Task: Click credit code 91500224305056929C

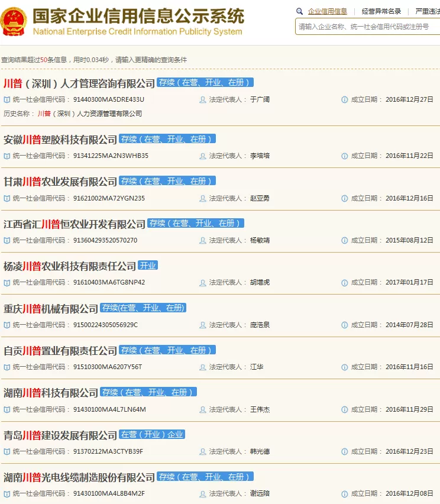Action: point(105,325)
